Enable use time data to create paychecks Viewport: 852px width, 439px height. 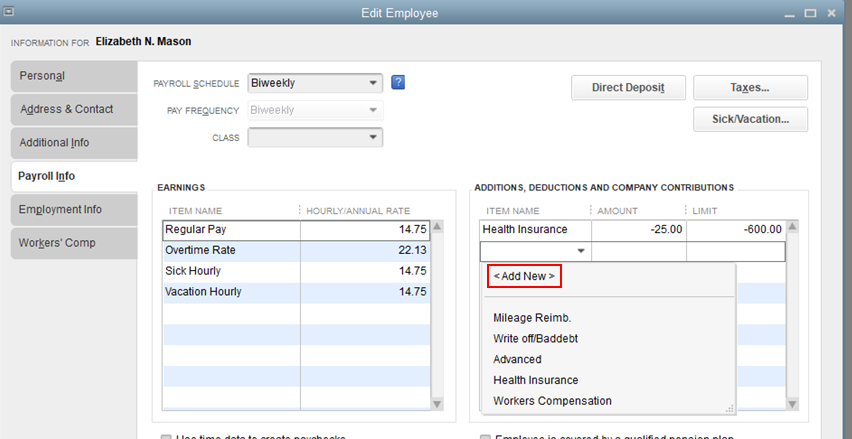tap(166, 436)
